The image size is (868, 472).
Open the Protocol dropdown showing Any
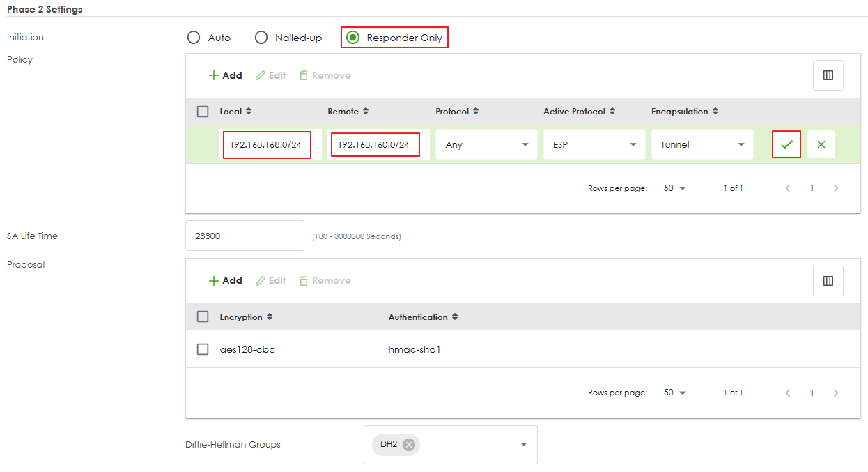486,144
